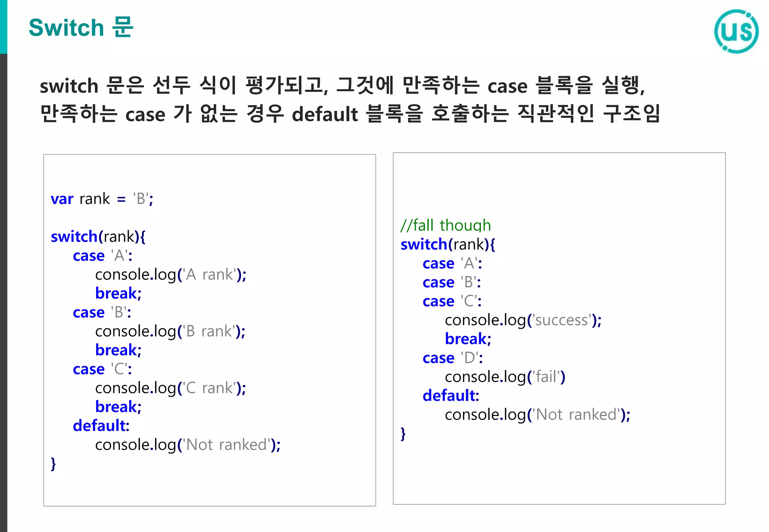Click "case 'B':" in the left code box
Screen dimensions: 769x532
102,312
